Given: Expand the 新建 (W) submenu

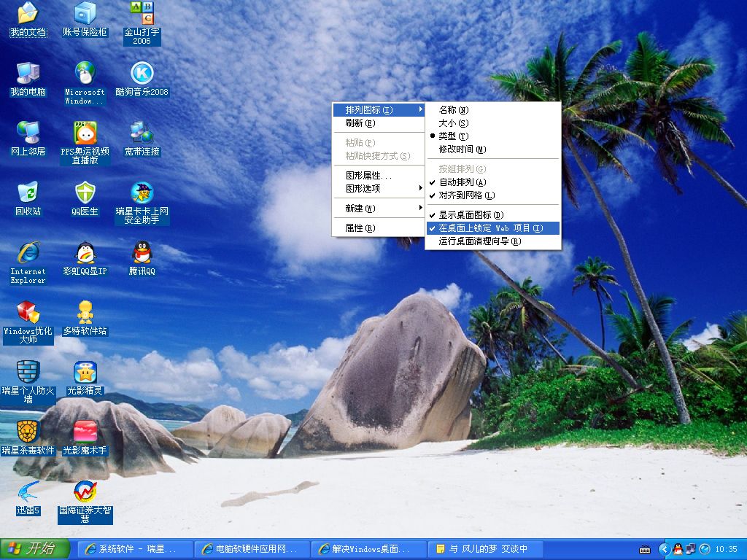Looking at the screenshot, I should pos(379,209).
